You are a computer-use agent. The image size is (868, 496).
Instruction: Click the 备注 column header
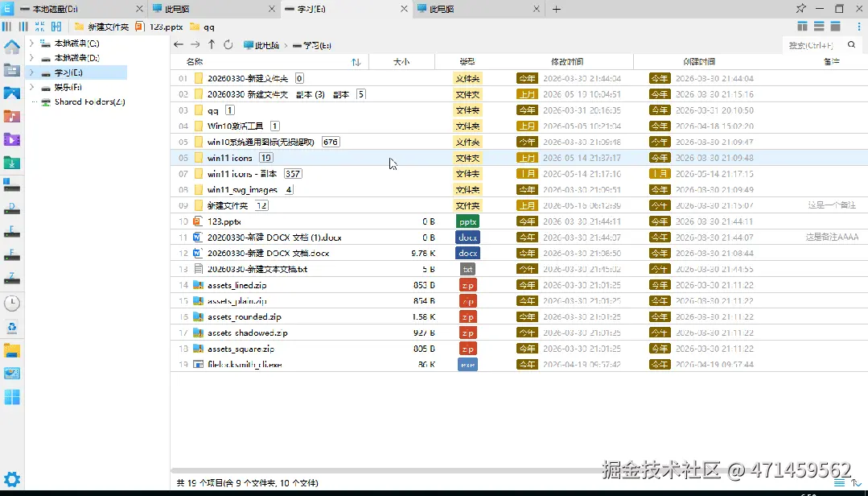[x=832, y=62]
